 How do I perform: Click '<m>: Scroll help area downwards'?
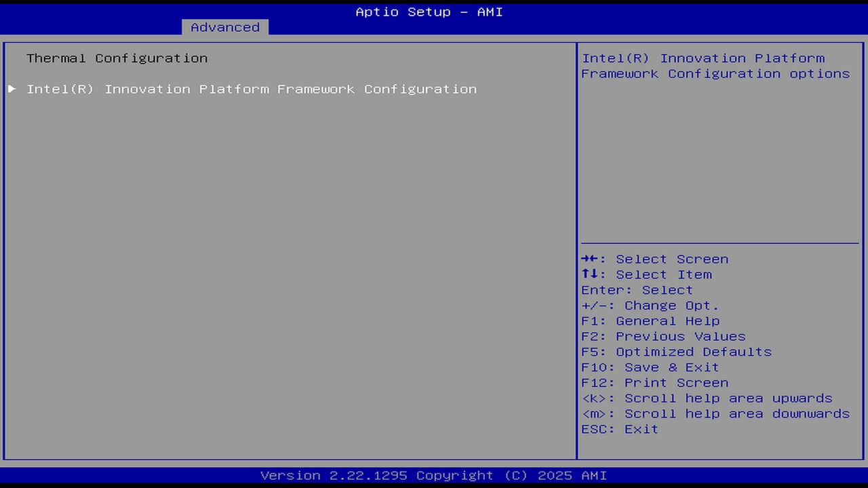(715, 413)
